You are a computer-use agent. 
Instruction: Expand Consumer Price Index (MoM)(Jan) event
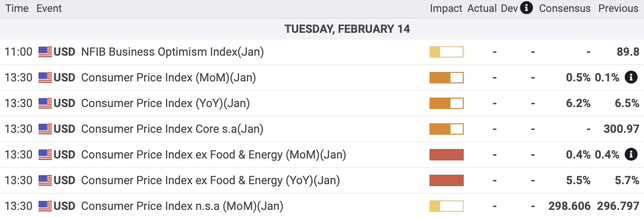point(169,78)
